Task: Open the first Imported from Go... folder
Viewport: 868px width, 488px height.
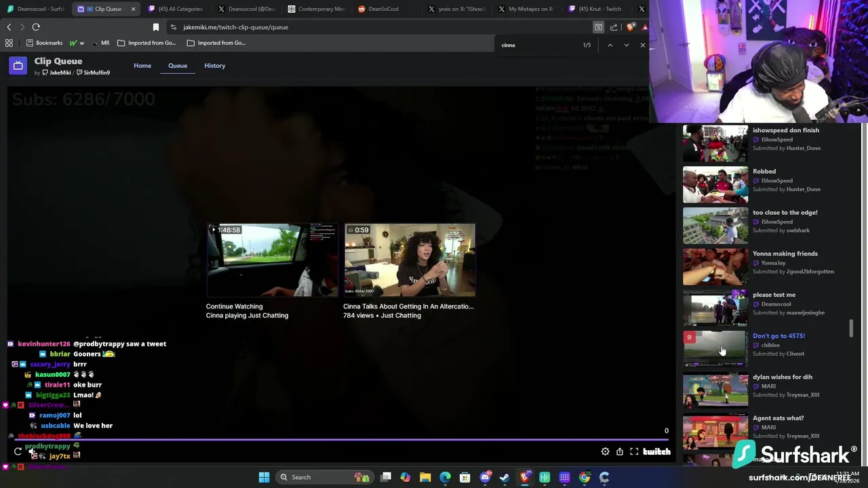Action: [x=146, y=43]
